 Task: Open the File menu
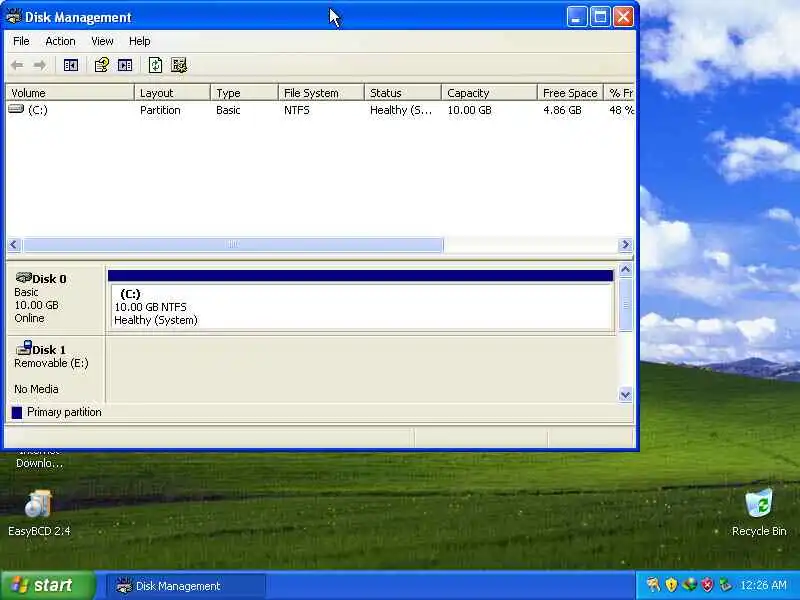point(21,41)
